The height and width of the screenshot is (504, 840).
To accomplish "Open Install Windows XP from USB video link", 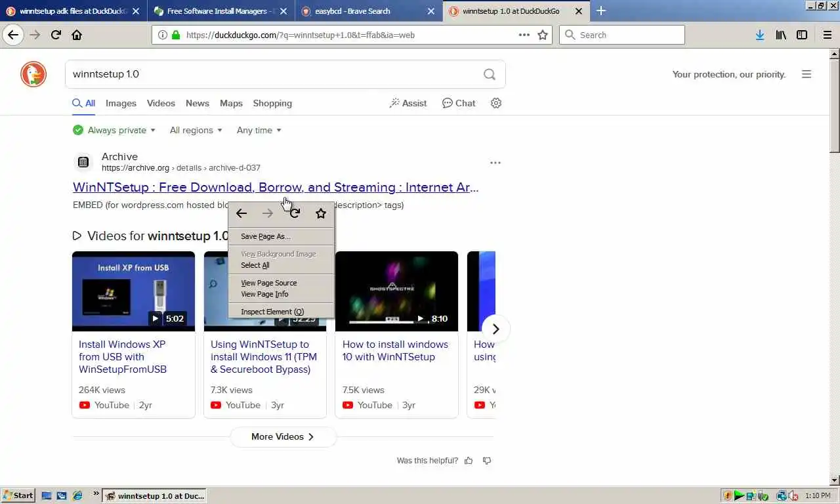I will click(x=123, y=356).
